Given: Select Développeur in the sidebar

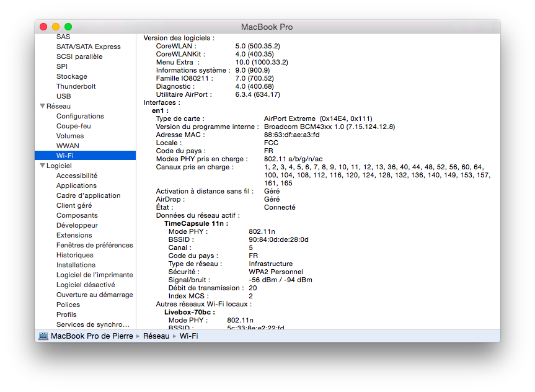Looking at the screenshot, I should pos(77,225).
